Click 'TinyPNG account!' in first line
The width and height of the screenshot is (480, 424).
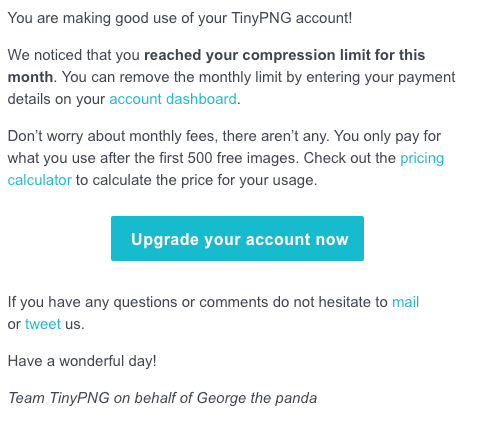(x=292, y=18)
